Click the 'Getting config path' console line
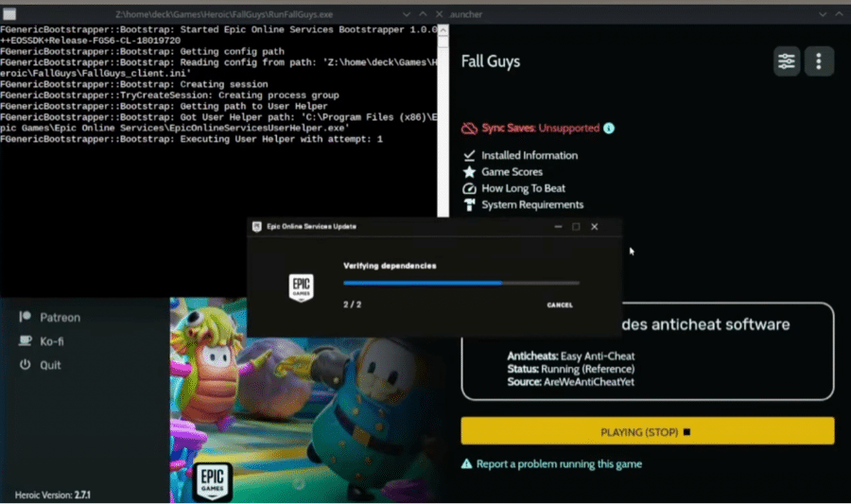Image resolution: width=851 pixels, height=504 pixels. (142, 52)
